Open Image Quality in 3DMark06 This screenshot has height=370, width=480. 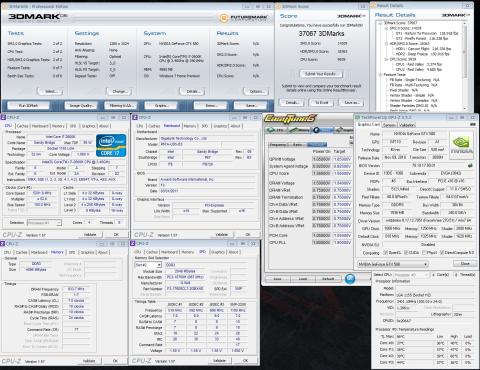81,105
